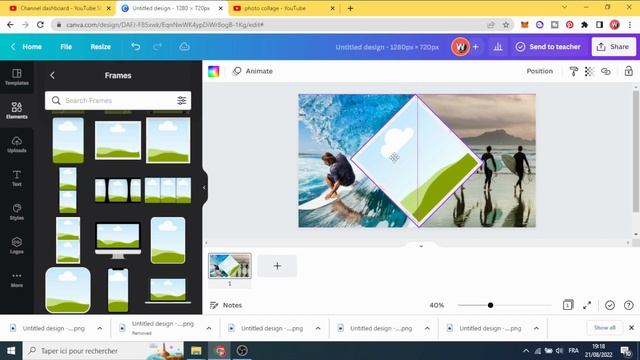The image size is (640, 360).
Task: Open the Position options
Action: (x=540, y=71)
